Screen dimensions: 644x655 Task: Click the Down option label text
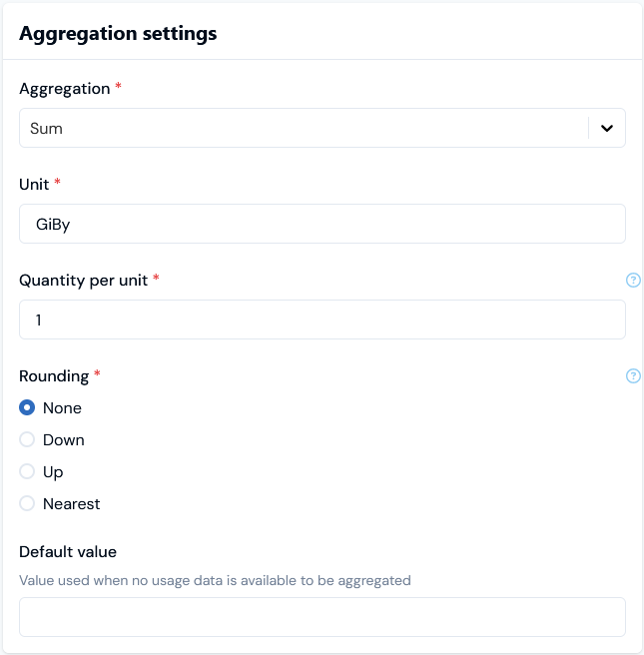64,440
